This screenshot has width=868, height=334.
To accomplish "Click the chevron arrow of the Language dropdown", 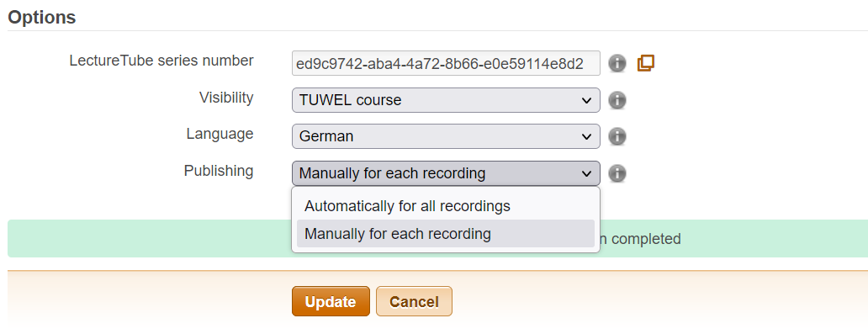I will point(587,137).
